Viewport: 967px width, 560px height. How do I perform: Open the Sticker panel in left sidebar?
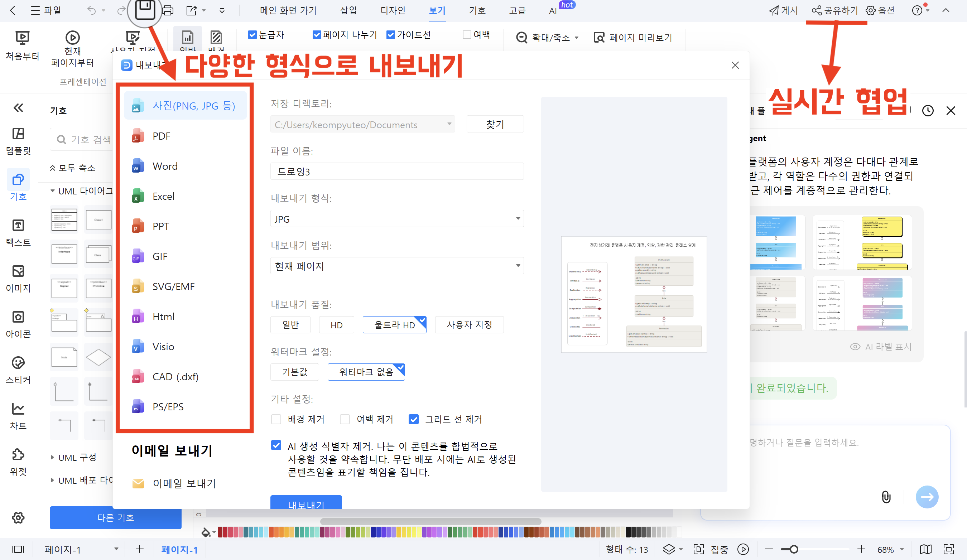click(18, 370)
